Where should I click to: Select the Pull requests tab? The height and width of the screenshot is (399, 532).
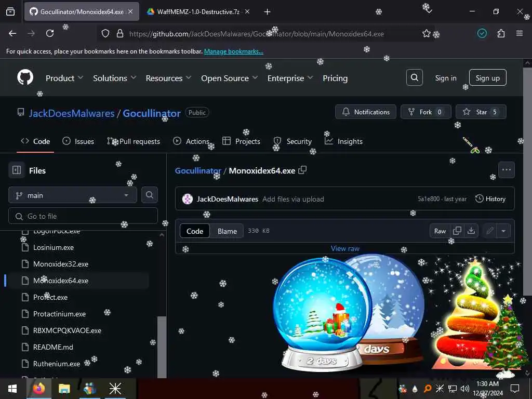click(x=134, y=141)
